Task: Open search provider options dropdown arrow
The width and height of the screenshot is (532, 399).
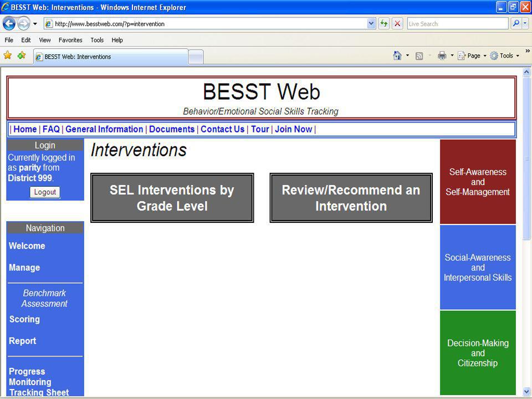Action: (x=525, y=23)
